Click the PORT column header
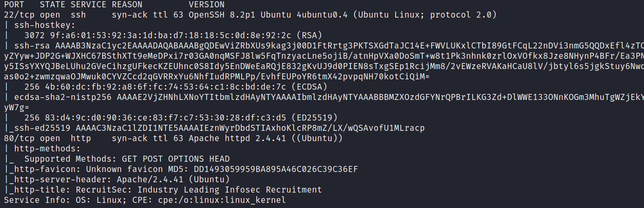 click(x=14, y=5)
